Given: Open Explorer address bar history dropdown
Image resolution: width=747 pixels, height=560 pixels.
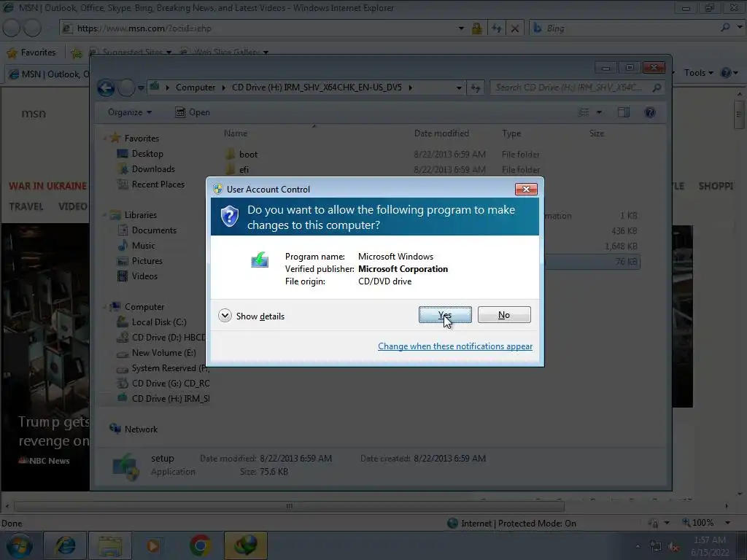Looking at the screenshot, I should [x=459, y=87].
